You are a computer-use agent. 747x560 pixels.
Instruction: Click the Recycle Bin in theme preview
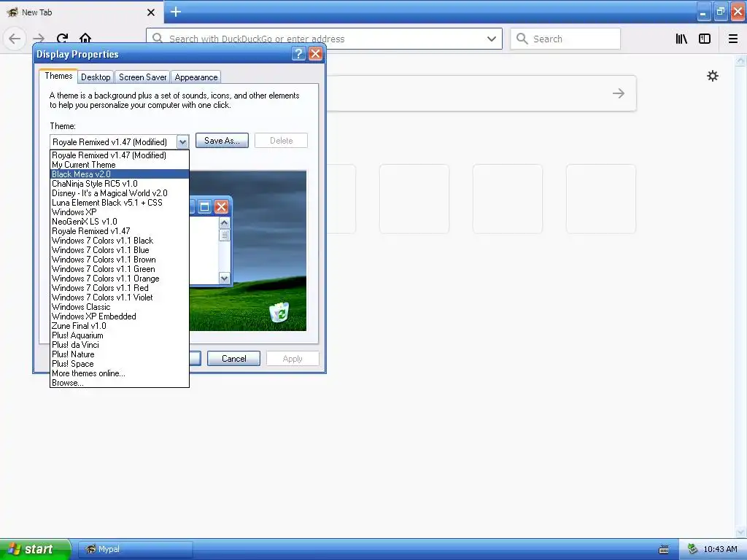click(x=279, y=312)
